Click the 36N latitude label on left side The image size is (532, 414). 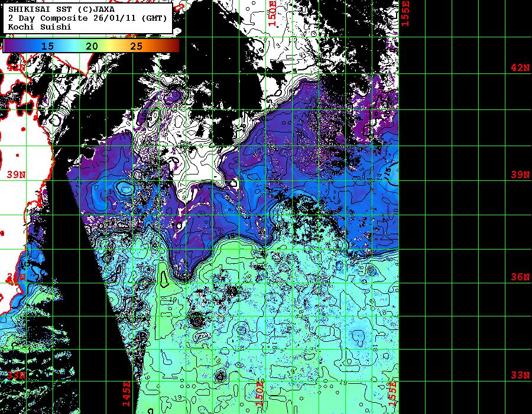[x=16, y=277]
